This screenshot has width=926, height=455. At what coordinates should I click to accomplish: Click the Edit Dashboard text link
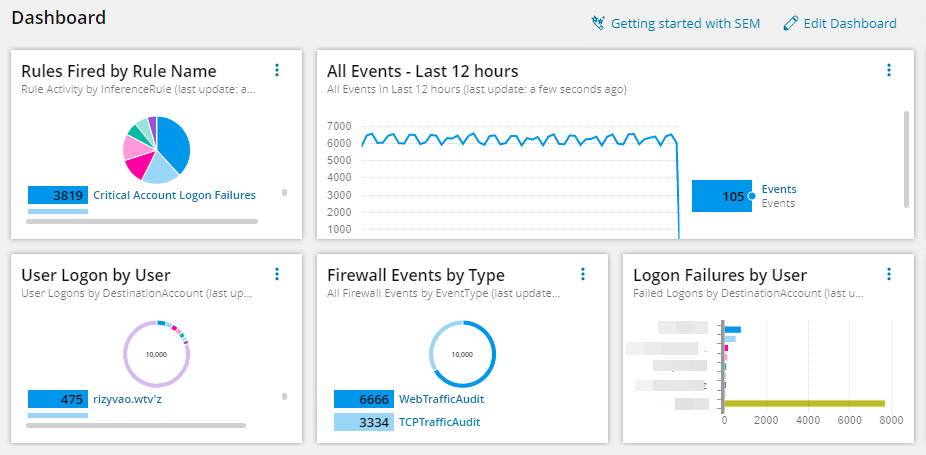tap(850, 23)
